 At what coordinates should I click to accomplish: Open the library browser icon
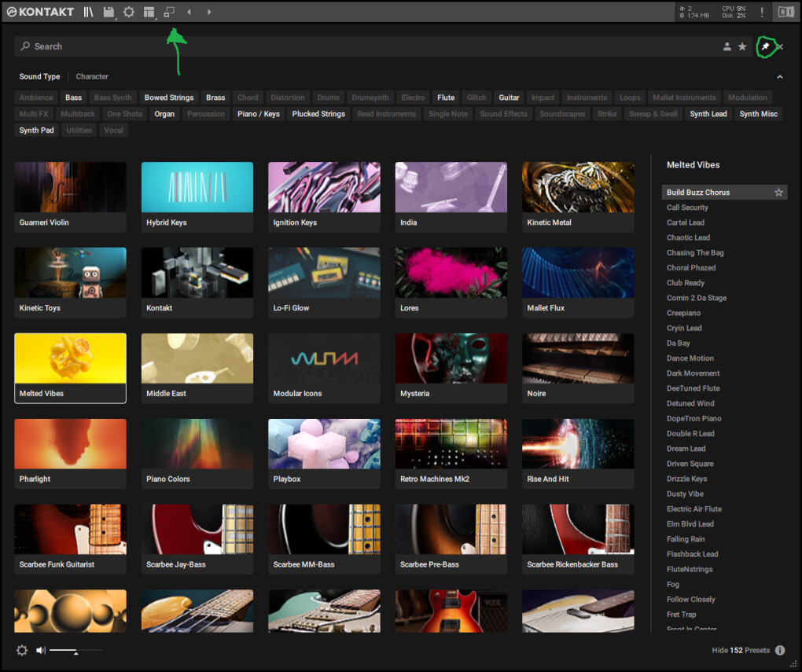pos(89,12)
